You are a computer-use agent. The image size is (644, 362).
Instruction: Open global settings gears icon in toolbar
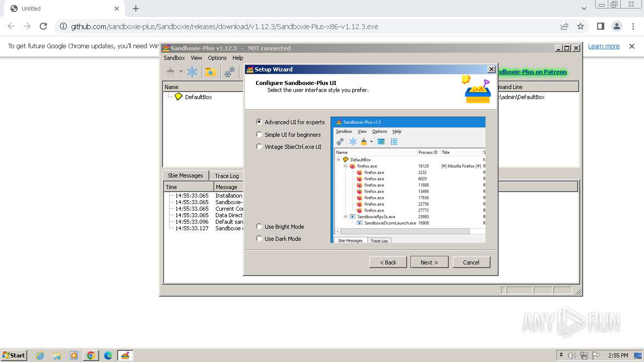point(229,72)
